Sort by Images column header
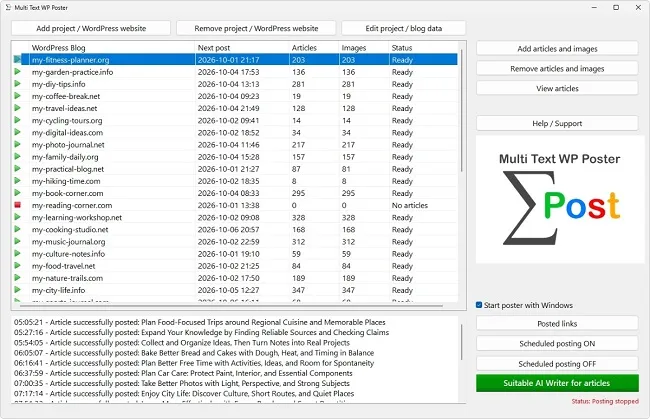650x419 pixels. [364, 48]
